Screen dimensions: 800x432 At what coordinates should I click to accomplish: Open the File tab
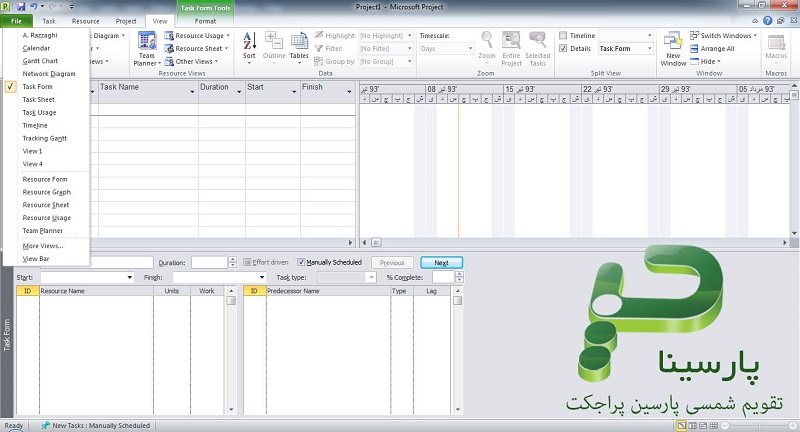[16, 21]
